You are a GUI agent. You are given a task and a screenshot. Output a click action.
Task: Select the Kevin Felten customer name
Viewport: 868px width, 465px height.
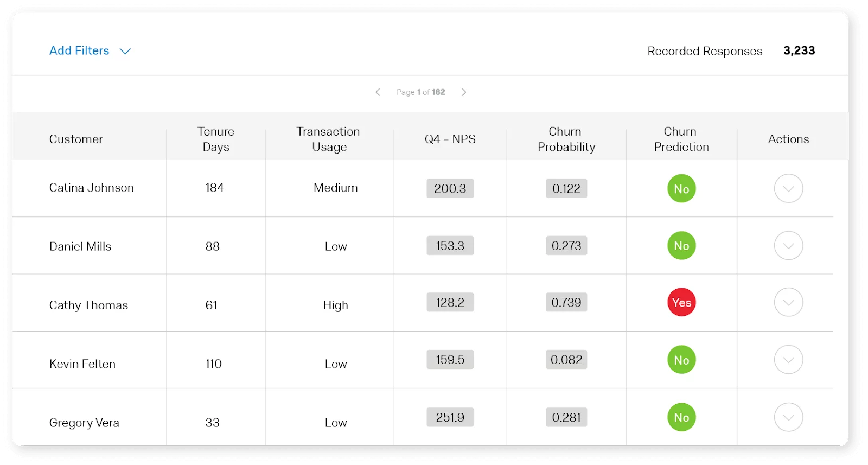tap(82, 364)
